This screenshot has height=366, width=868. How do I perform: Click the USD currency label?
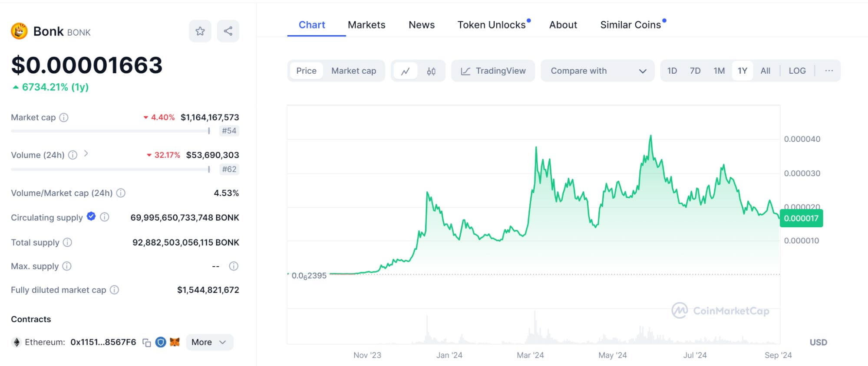tap(818, 343)
